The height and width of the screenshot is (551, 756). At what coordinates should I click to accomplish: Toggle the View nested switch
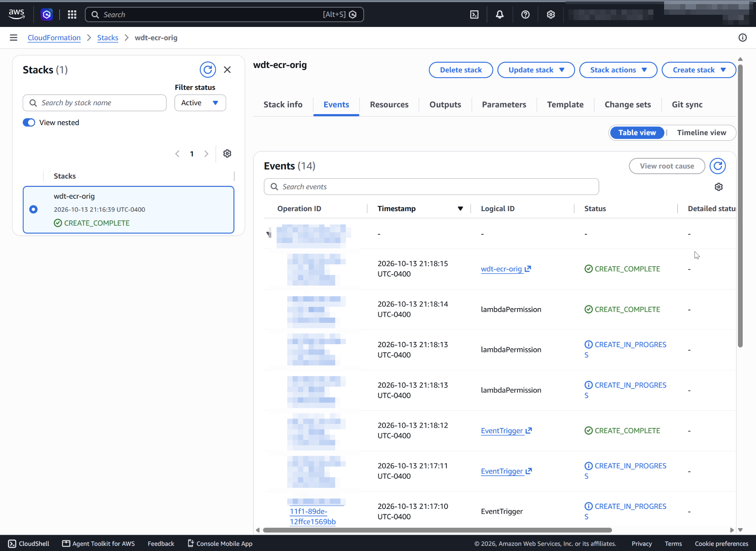coord(29,123)
